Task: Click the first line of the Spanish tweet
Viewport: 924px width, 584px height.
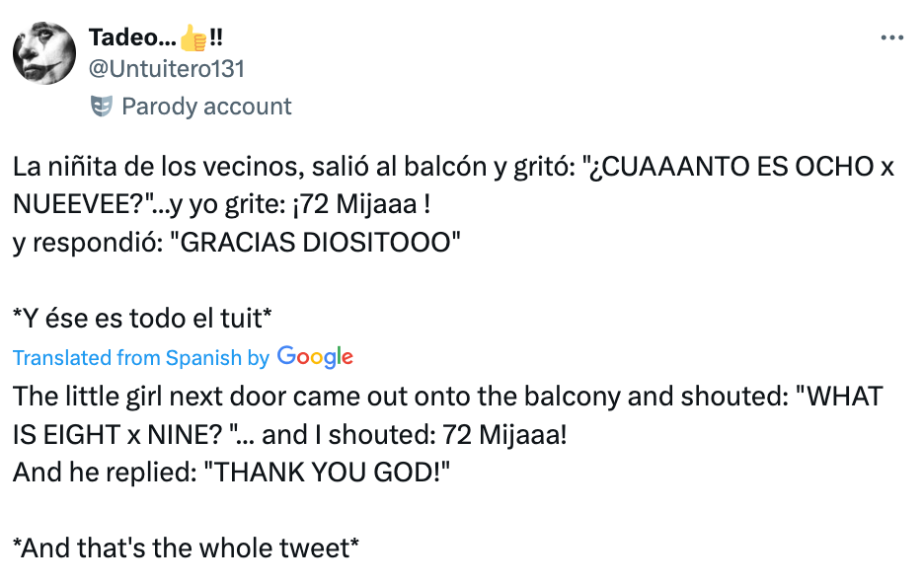Action: click(453, 166)
